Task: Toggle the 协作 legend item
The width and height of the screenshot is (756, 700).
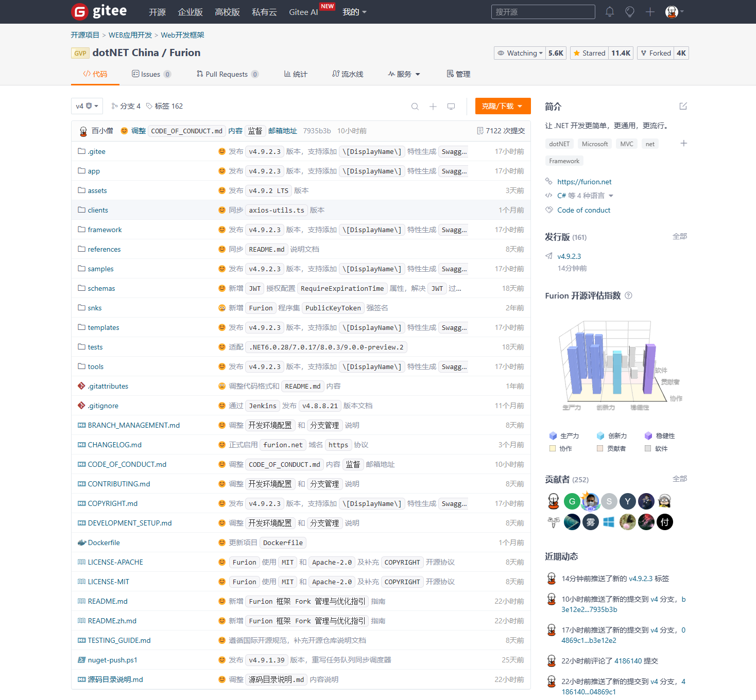Action: tap(561, 448)
